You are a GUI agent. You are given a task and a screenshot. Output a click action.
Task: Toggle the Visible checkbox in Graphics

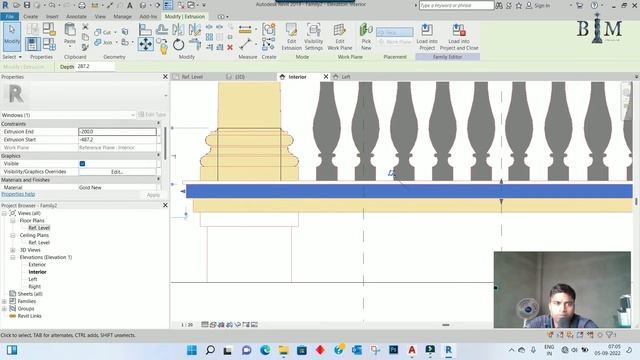[82, 163]
